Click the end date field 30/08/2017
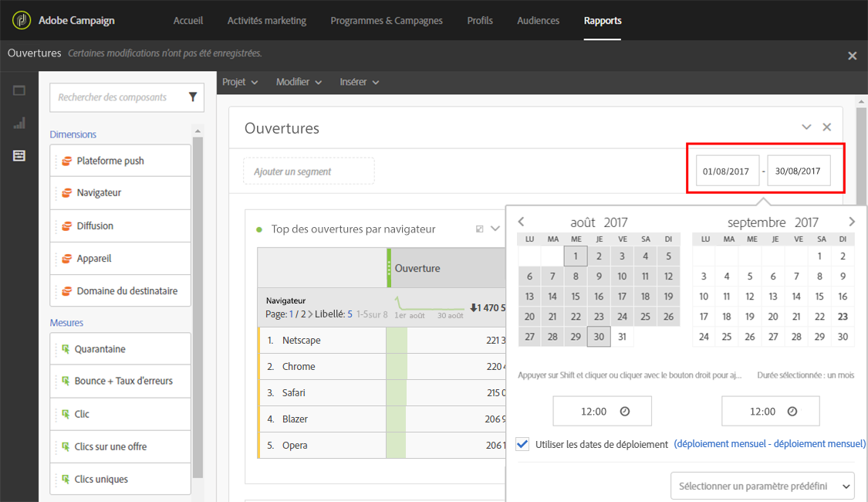 pos(799,171)
